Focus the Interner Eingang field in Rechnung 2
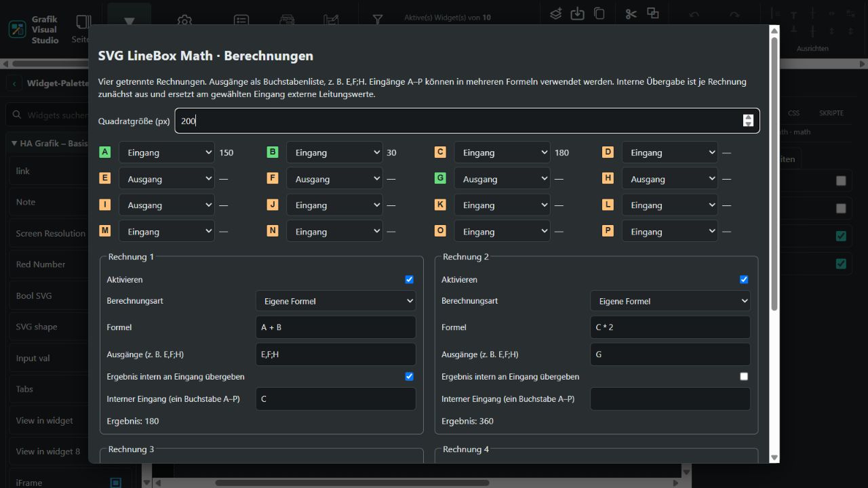 coord(670,399)
